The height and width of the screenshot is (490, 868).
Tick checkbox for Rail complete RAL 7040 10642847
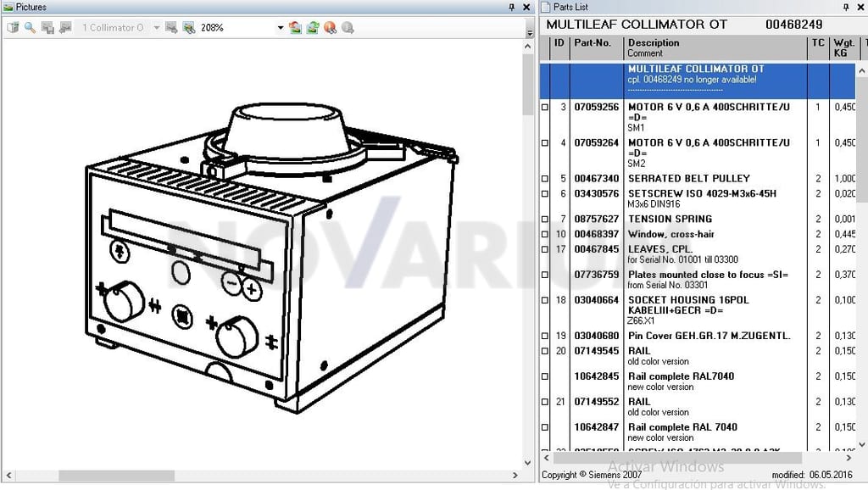click(545, 427)
